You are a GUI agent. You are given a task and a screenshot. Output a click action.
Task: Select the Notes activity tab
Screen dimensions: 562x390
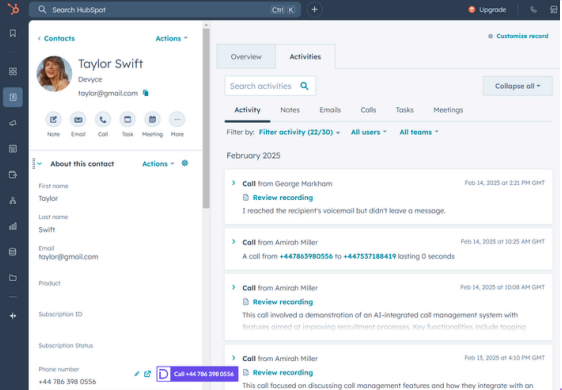point(290,110)
